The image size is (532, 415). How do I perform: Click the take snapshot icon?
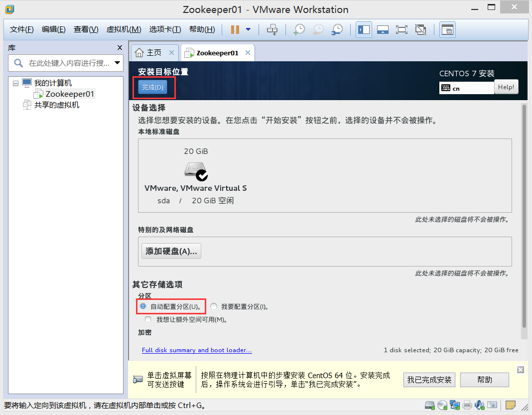[x=299, y=29]
